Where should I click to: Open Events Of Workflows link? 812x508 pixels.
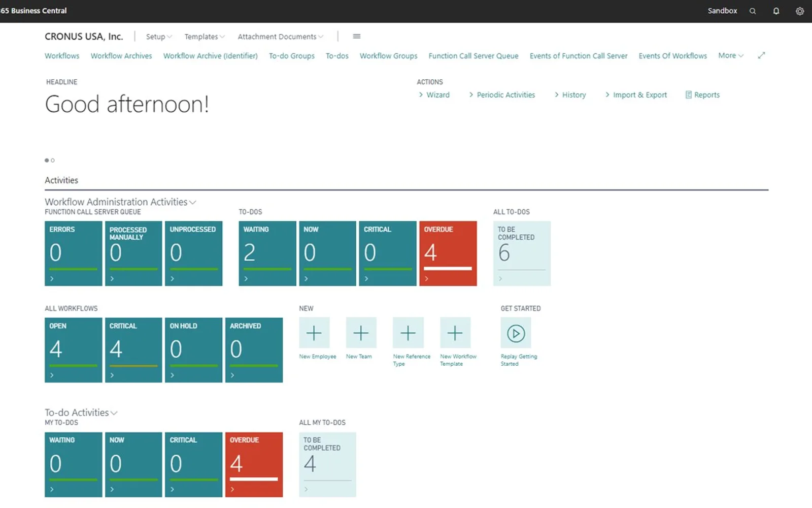coord(672,56)
